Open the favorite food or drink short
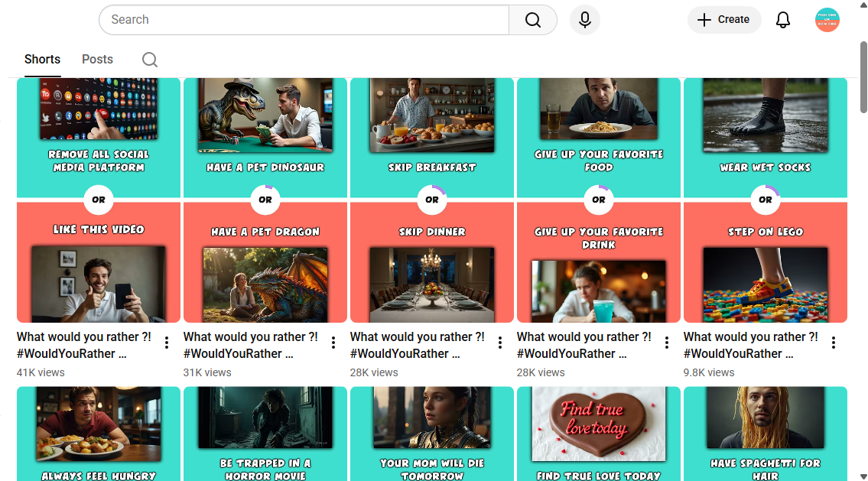 click(x=598, y=200)
